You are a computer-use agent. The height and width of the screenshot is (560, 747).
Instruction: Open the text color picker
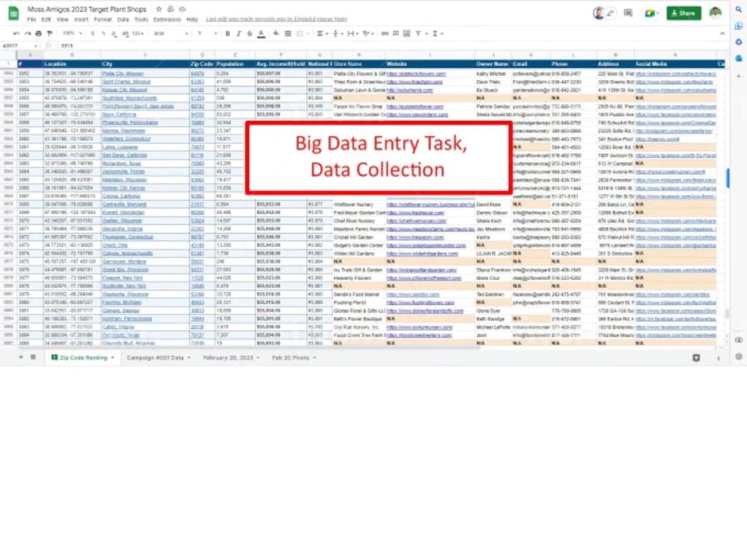[x=261, y=34]
